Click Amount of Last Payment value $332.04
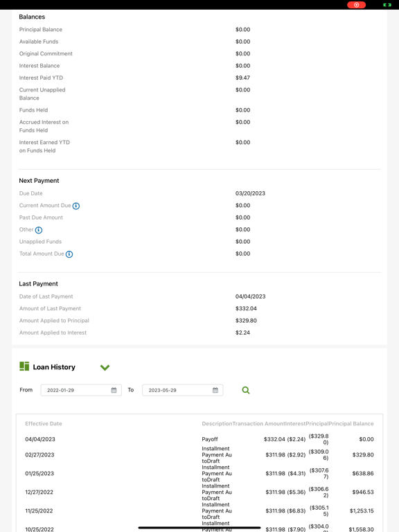 click(x=246, y=309)
